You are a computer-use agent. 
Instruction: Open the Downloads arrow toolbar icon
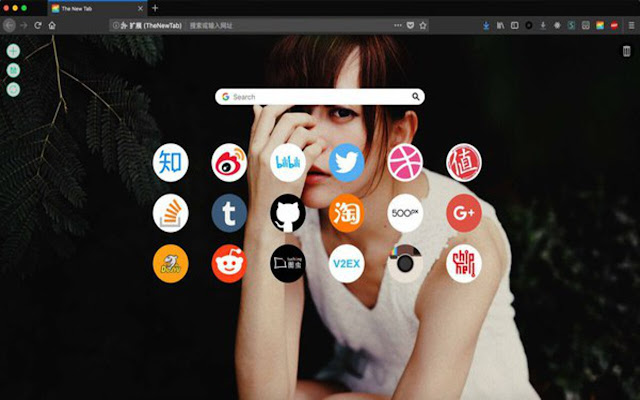[x=543, y=25]
